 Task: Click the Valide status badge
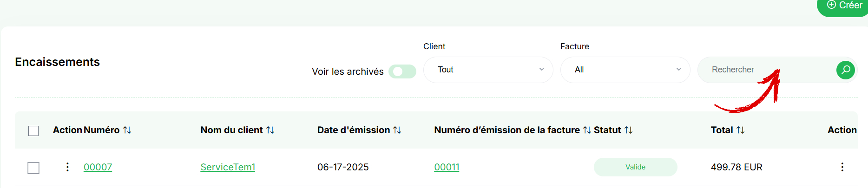coord(635,167)
